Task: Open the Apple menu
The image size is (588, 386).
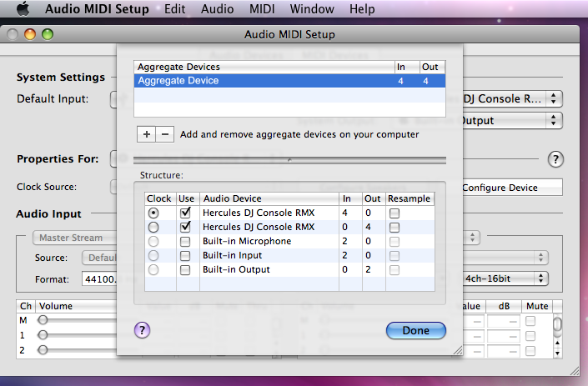Action: click(x=23, y=8)
